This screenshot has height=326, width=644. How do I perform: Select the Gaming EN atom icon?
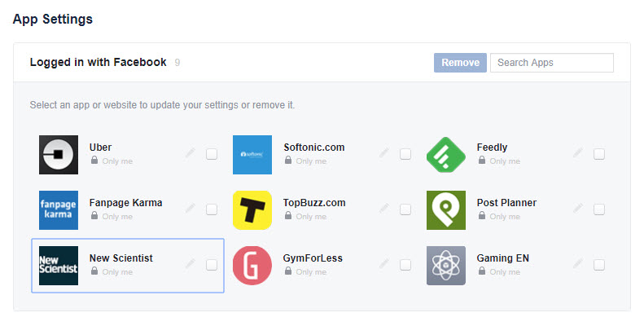click(x=446, y=266)
